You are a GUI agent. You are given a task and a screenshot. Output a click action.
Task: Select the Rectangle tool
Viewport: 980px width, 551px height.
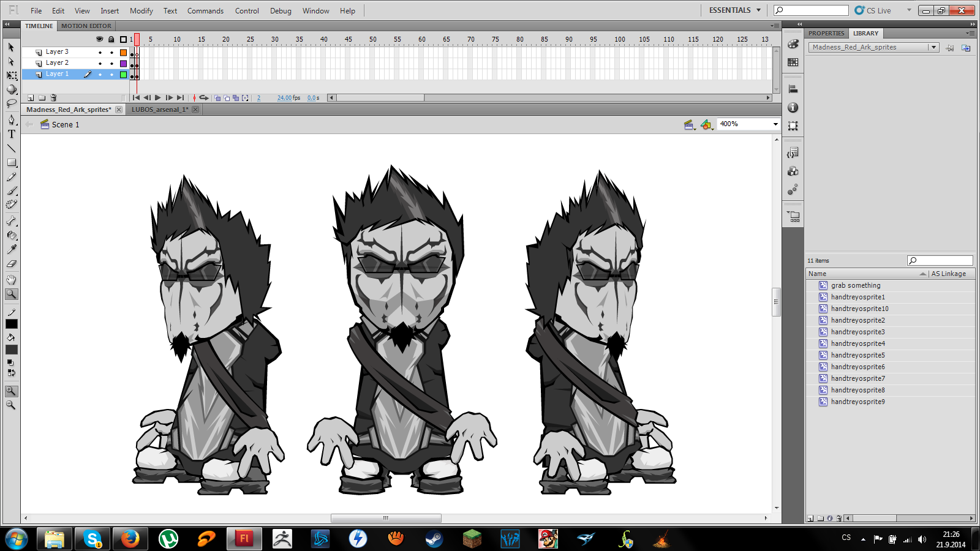pos(11,162)
